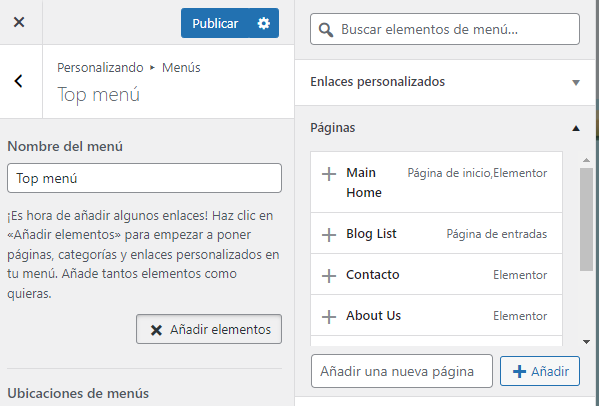Click the scrollbar down arrow in pages list
599x406 pixels.
(586, 342)
